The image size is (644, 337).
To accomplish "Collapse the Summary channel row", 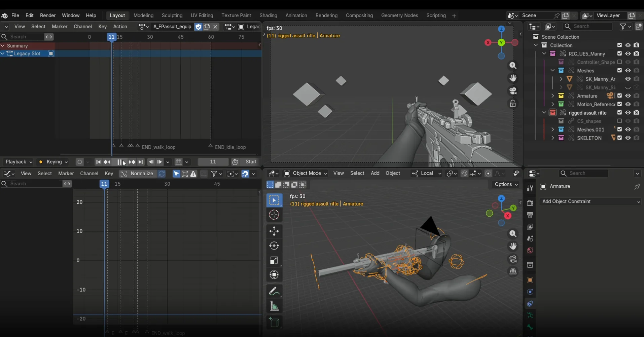I will coord(3,46).
